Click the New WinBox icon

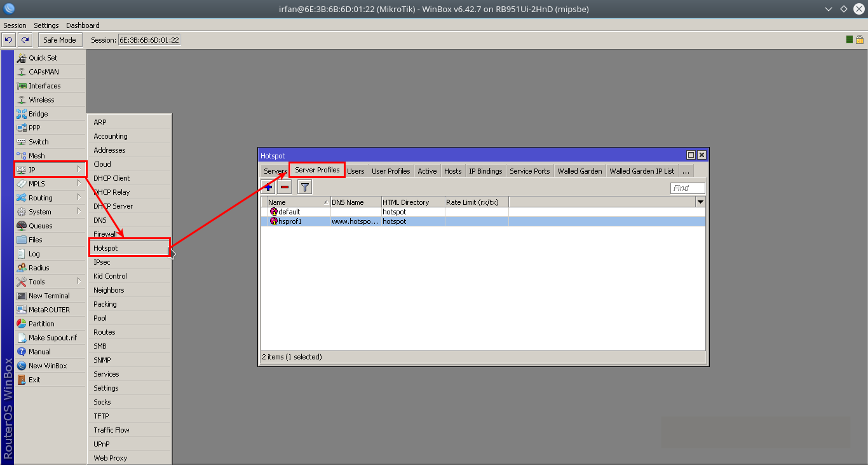click(22, 366)
